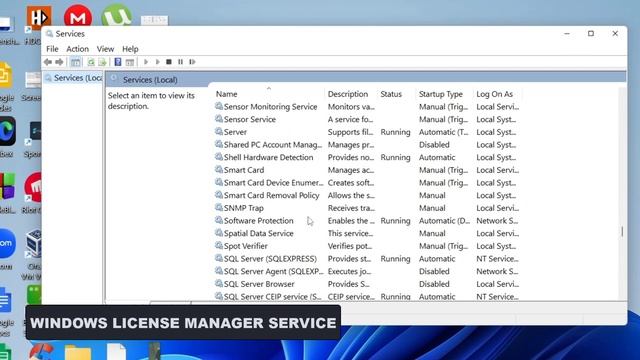
Task: Click the vertical scrollbar thumb of the services list
Action: click(x=622, y=231)
